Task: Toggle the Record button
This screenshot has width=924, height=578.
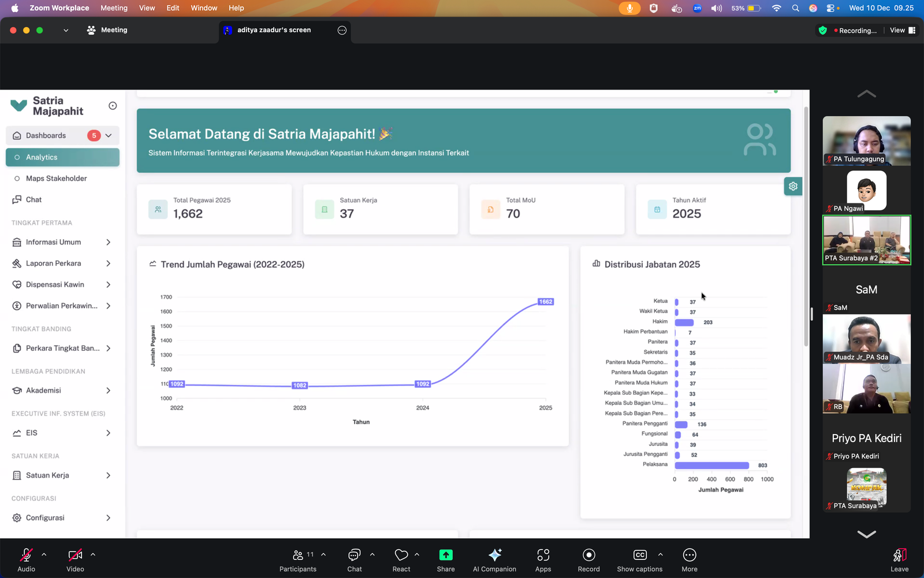Action: (588, 555)
